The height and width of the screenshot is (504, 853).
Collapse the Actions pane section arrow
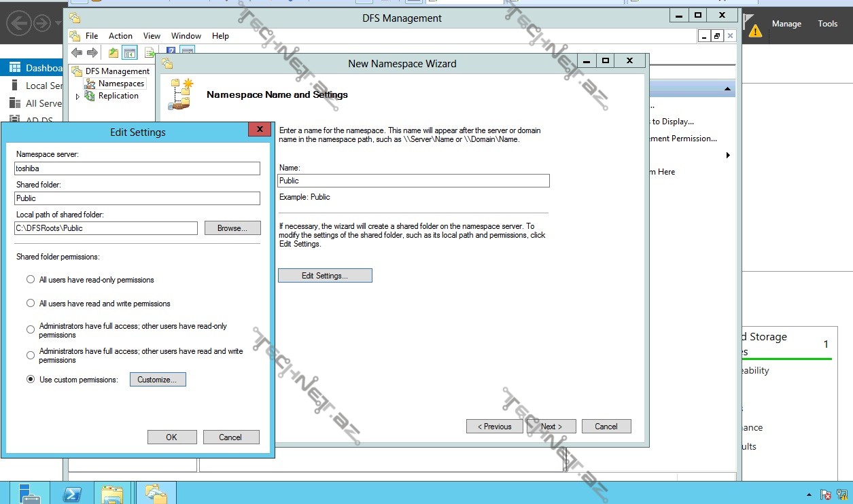click(x=727, y=90)
